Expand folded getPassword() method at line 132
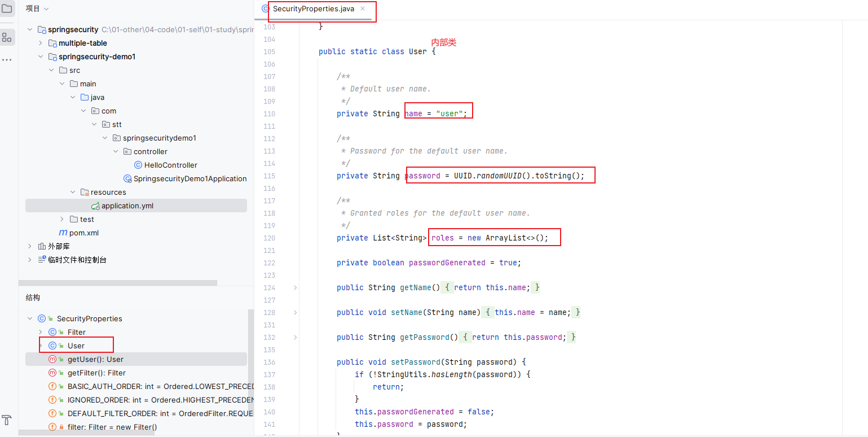This screenshot has height=437, width=868. [295, 337]
